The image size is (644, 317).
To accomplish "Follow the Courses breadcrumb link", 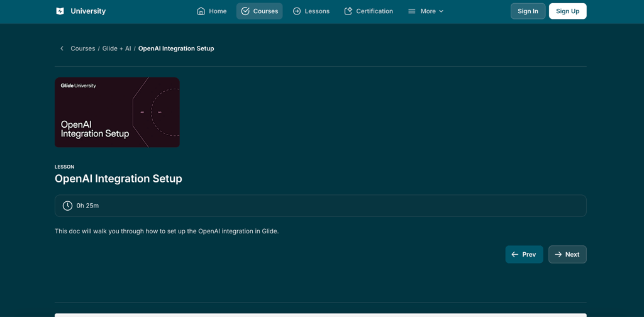I will tap(82, 48).
